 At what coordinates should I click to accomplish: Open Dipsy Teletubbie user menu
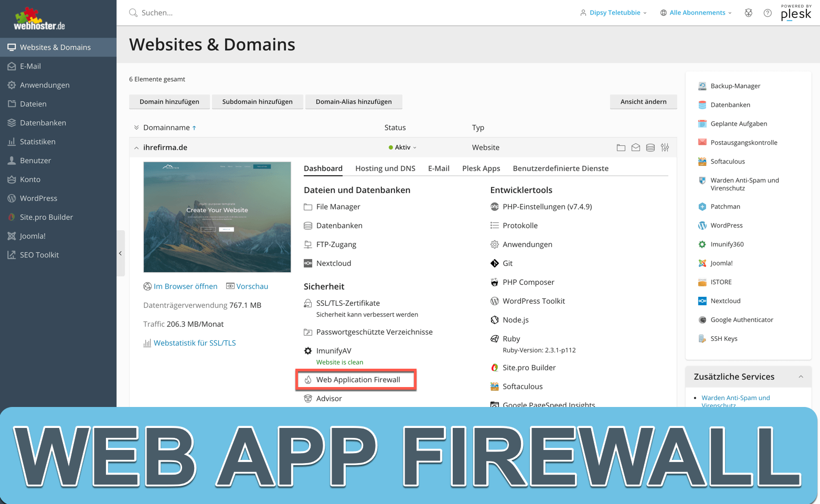(x=613, y=13)
